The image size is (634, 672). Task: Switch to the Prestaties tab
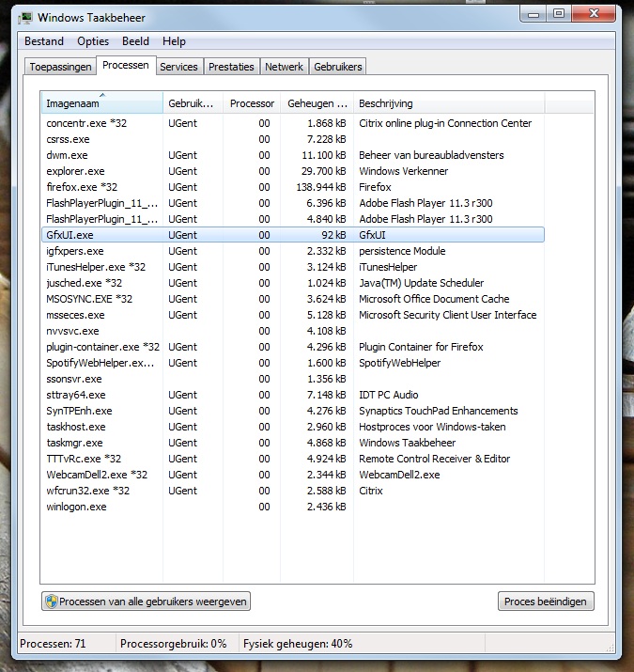pos(231,67)
